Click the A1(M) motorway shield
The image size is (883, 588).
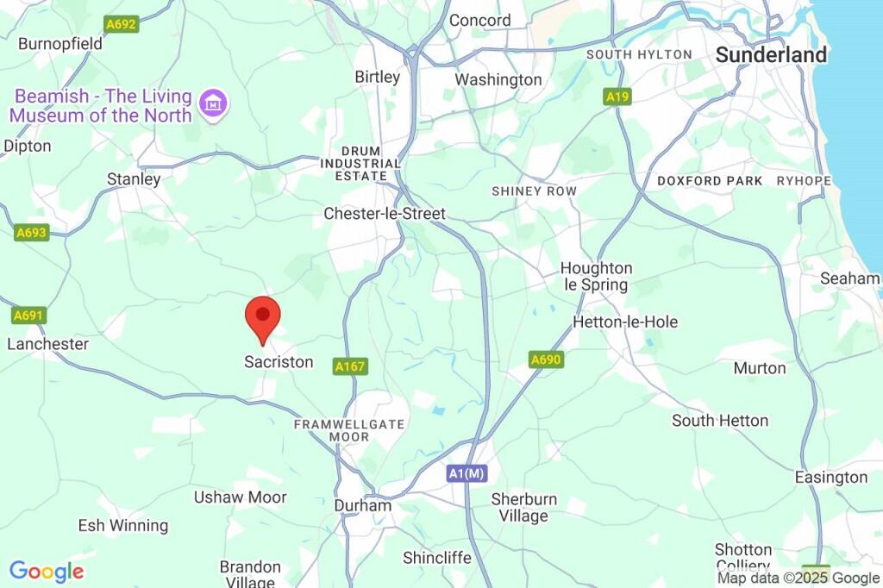467,473
